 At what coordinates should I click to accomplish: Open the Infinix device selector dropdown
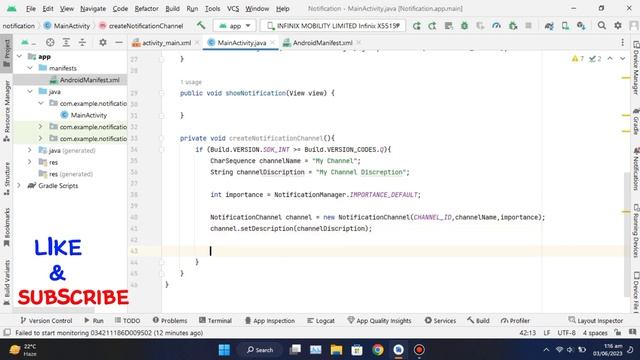point(333,26)
